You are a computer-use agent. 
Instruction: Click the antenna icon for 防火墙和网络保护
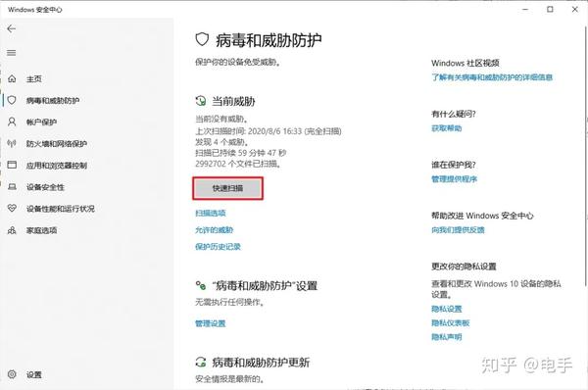click(x=12, y=143)
